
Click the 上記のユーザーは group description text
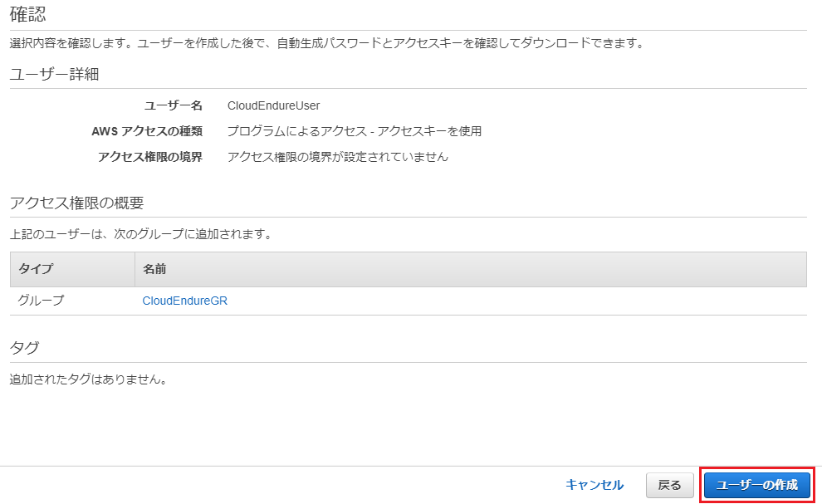142,234
